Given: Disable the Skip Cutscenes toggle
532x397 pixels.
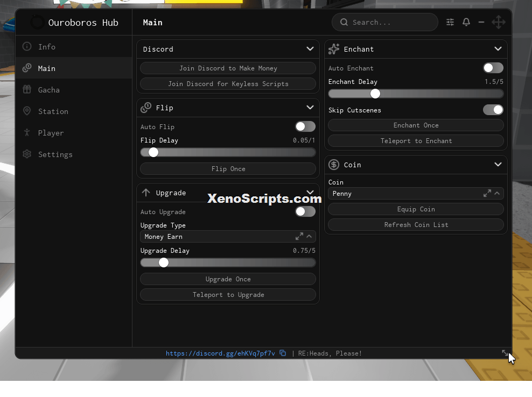Looking at the screenshot, I should click(493, 110).
